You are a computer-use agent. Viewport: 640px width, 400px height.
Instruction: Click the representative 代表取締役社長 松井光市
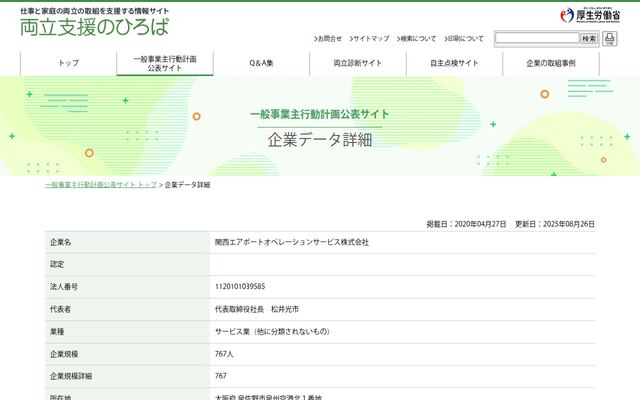coord(257,309)
